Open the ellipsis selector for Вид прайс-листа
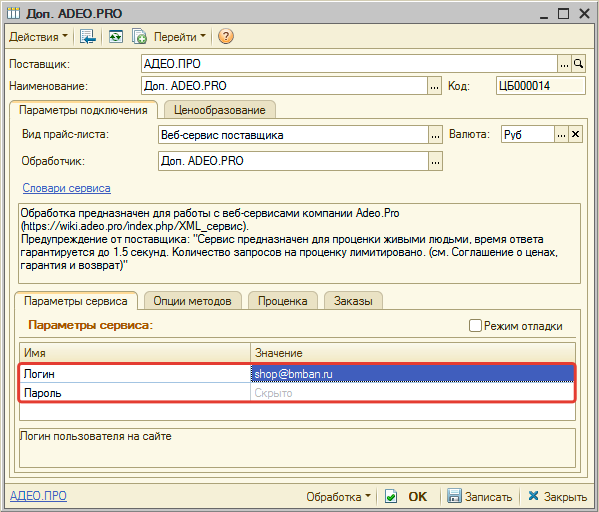599x512 pixels. 435,135
